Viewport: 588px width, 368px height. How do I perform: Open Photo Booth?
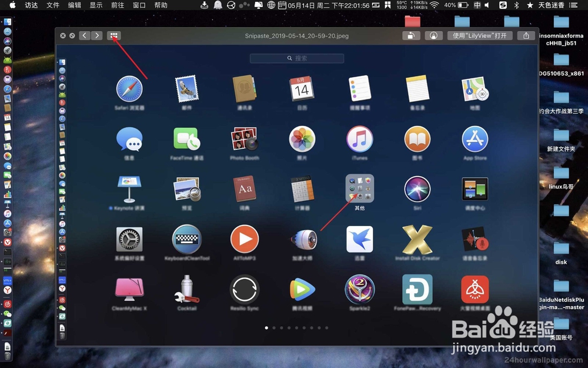tap(245, 140)
